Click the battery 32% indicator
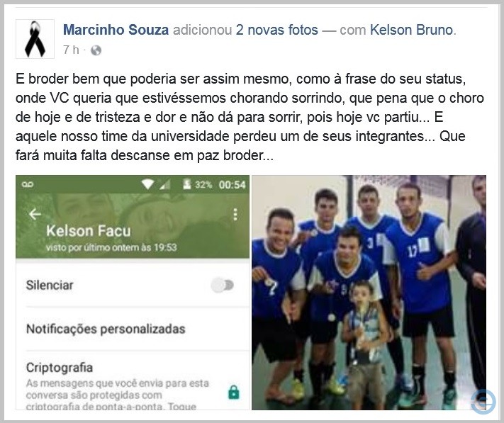Screen dimensions: 504x423 point(197,184)
